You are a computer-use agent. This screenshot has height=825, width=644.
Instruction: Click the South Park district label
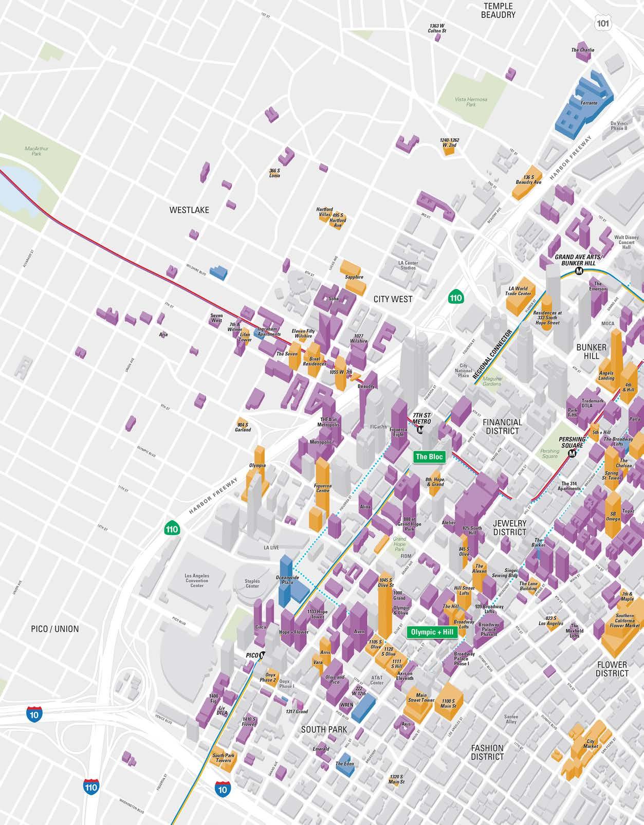(324, 729)
